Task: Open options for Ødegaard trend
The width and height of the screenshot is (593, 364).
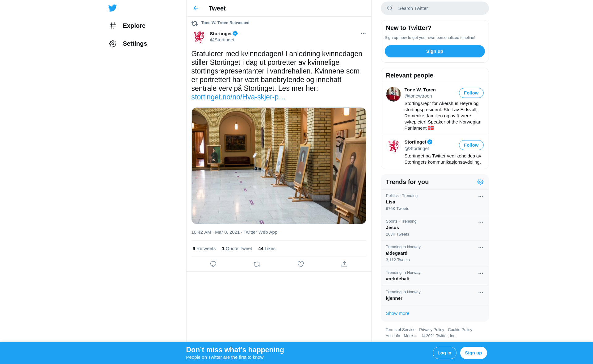Action: coord(481,248)
